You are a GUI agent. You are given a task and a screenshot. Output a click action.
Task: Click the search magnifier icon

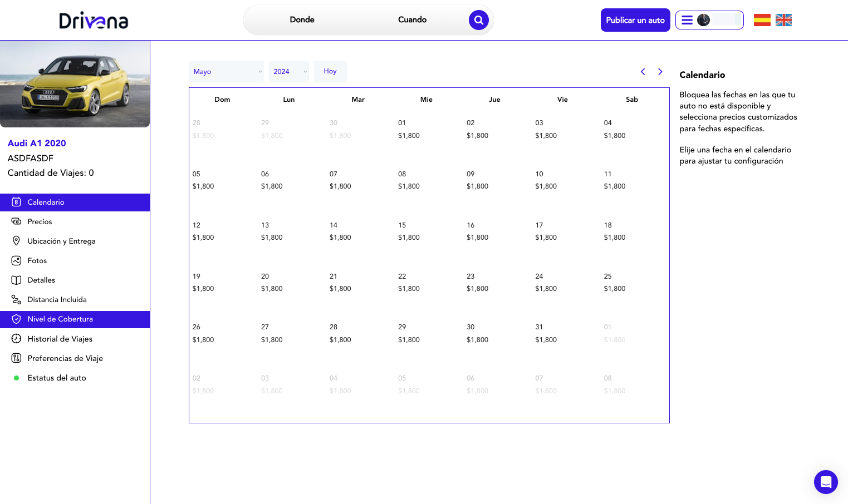pos(478,20)
